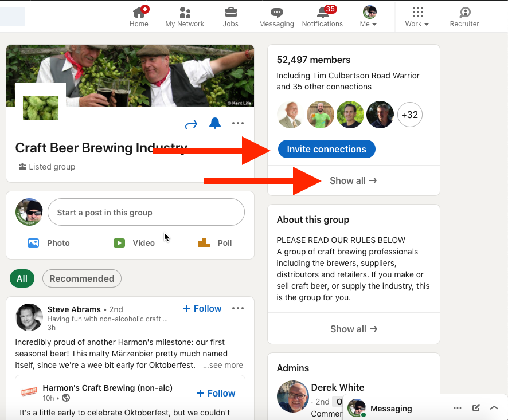Toggle group notifications bell icon
The image size is (508, 420).
215,123
